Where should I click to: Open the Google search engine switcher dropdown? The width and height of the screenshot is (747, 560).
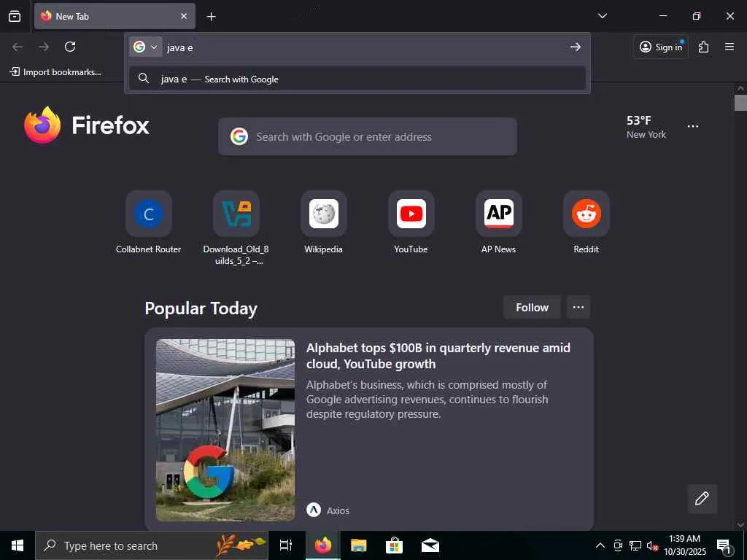pos(146,47)
